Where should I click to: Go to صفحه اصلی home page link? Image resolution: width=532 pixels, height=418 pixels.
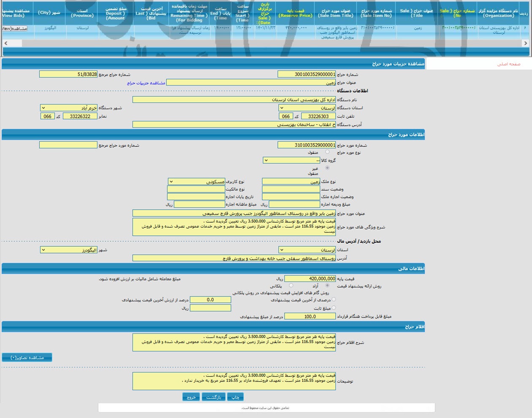click(508, 64)
